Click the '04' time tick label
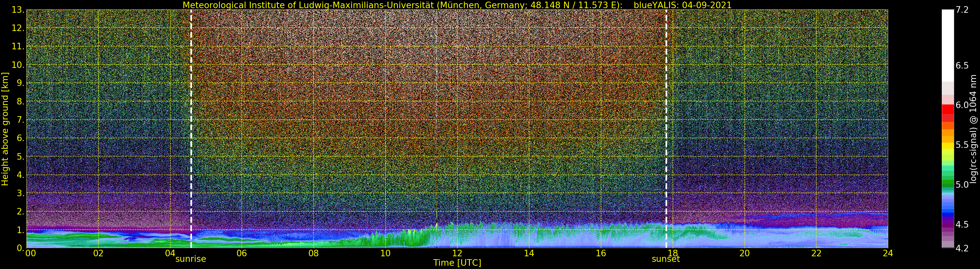Screen dimensions: 980x269 170,253
